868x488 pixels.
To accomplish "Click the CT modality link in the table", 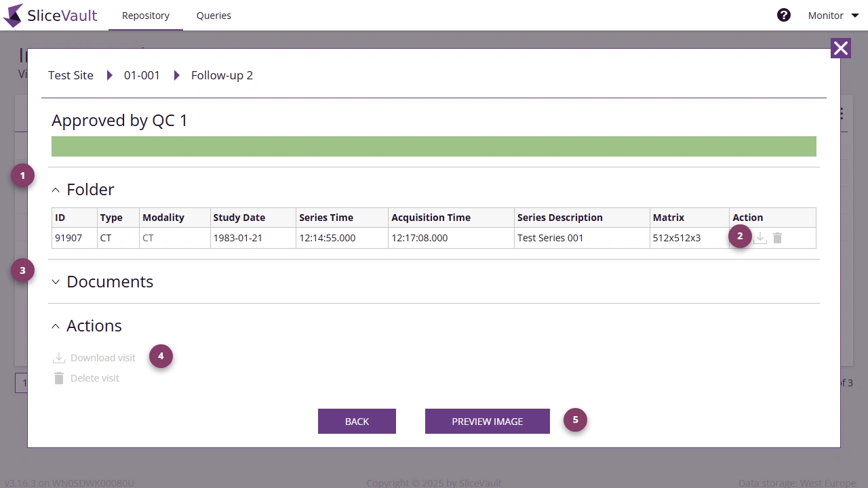I will point(148,238).
